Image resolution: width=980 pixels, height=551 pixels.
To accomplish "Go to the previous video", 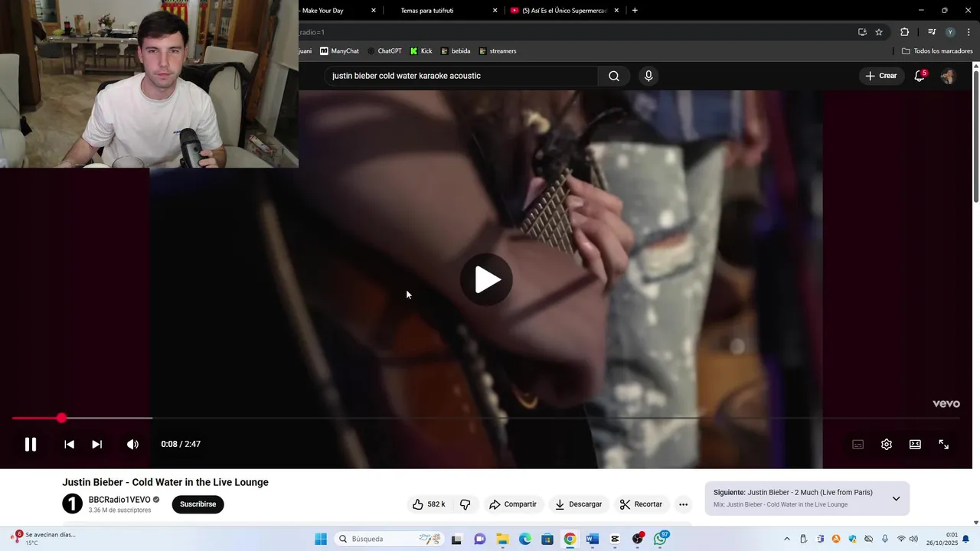I will 69,444.
